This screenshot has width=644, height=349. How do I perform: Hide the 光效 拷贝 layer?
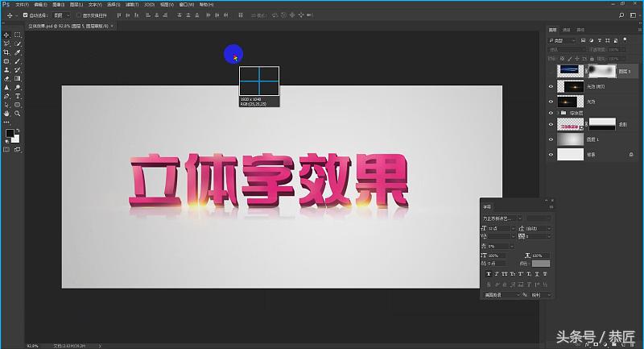pyautogui.click(x=551, y=86)
